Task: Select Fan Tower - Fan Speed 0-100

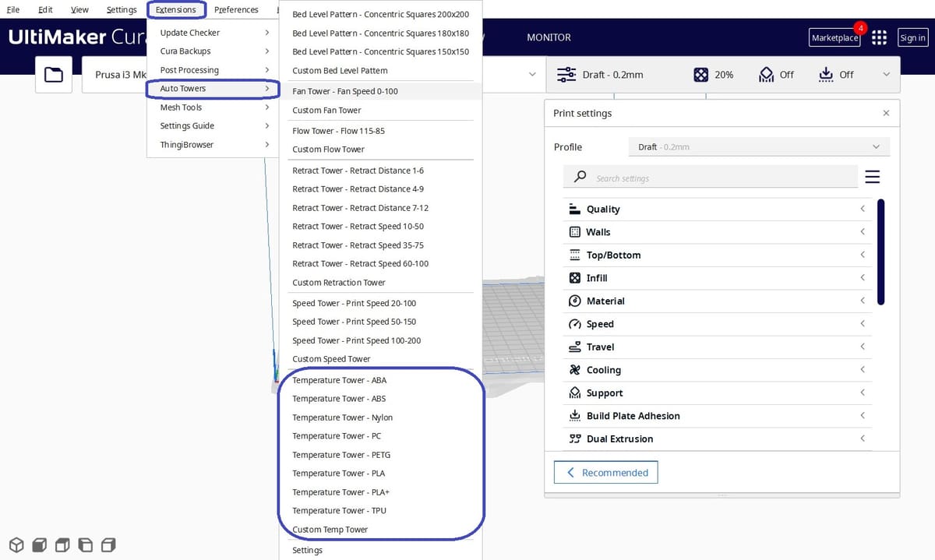Action: (380, 91)
